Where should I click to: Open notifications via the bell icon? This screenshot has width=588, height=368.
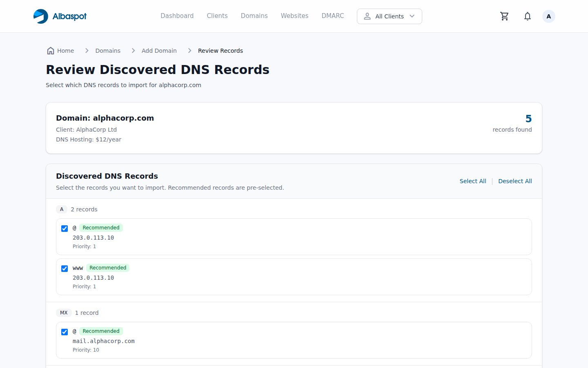click(527, 16)
